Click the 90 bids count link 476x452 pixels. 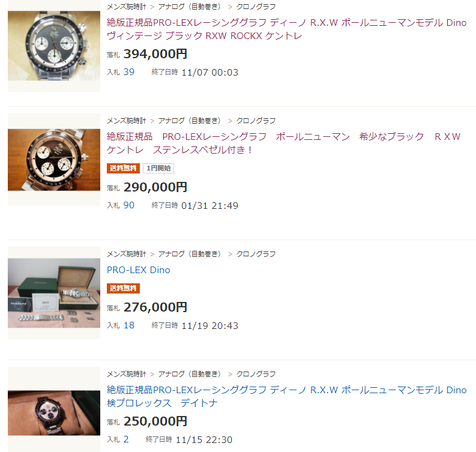point(128,205)
